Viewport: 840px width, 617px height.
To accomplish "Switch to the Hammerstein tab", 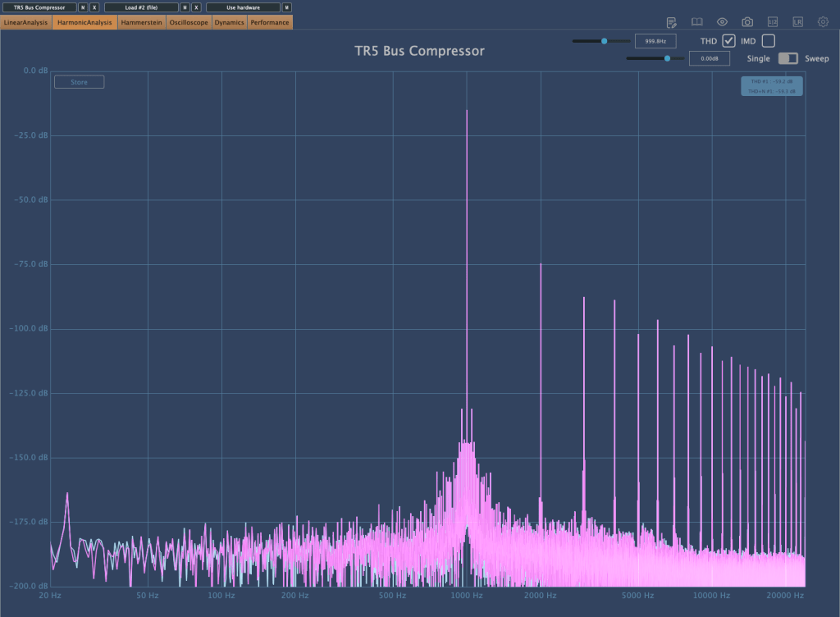I will click(x=141, y=22).
